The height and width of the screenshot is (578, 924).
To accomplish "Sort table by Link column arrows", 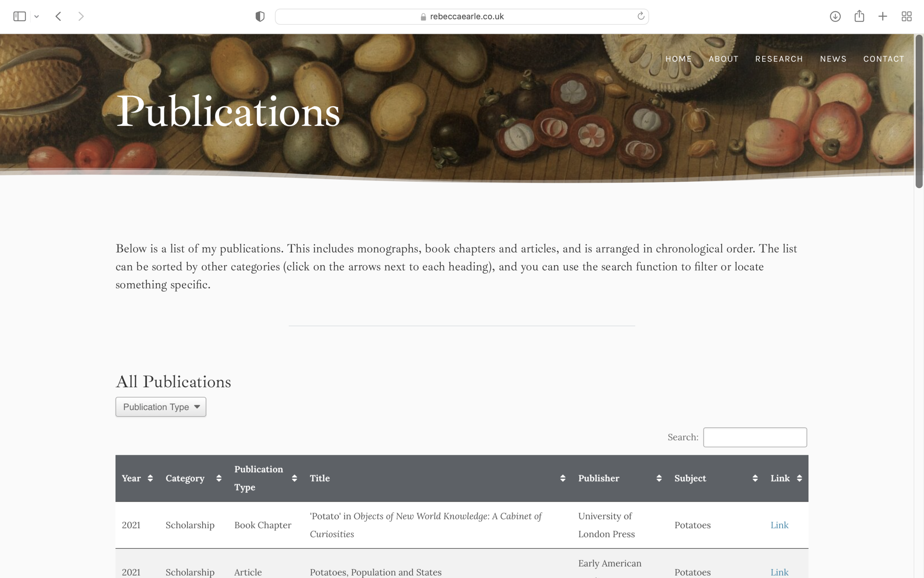I will click(799, 478).
